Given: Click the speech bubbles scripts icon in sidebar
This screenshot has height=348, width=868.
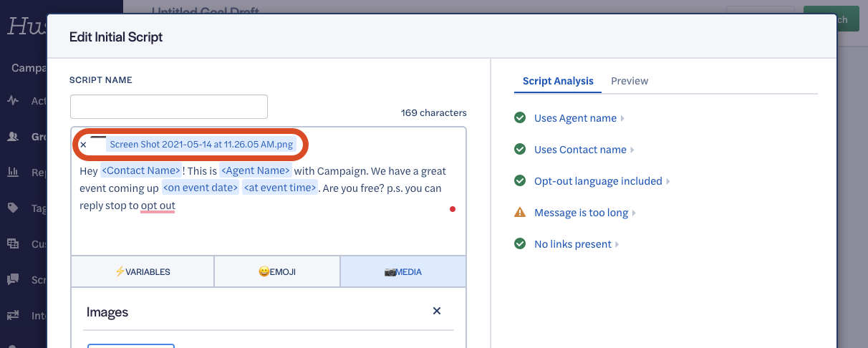Looking at the screenshot, I should [13, 279].
